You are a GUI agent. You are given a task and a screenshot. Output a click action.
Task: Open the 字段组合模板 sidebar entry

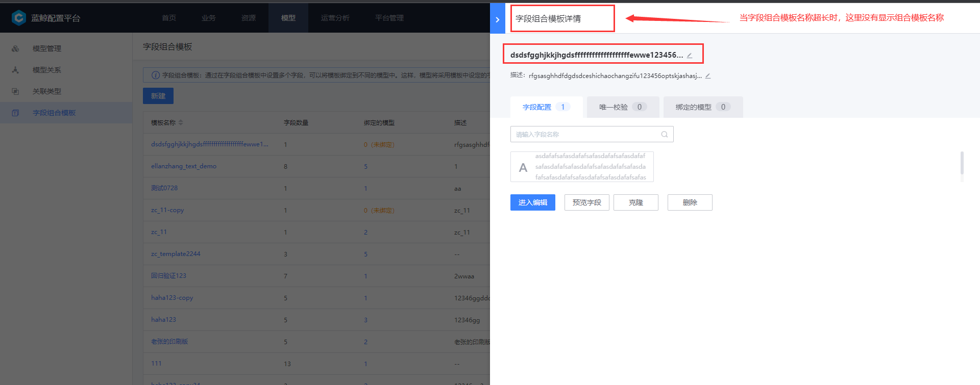[x=66, y=113]
